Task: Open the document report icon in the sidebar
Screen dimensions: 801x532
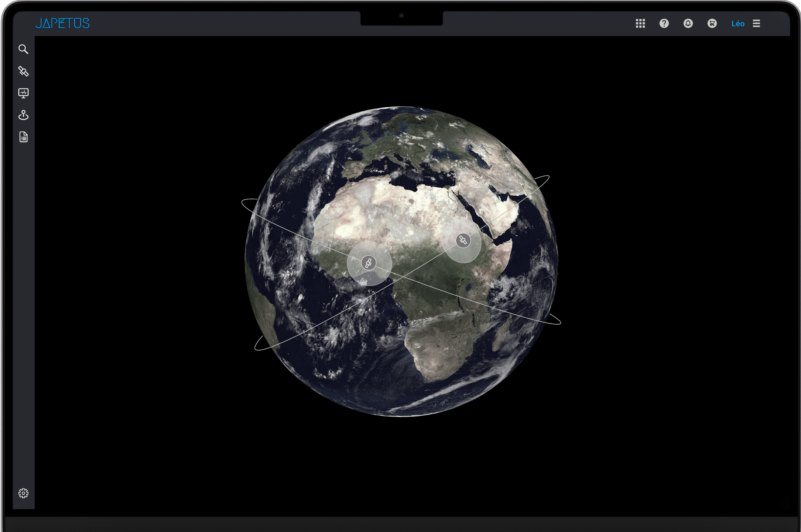Action: coord(23,137)
